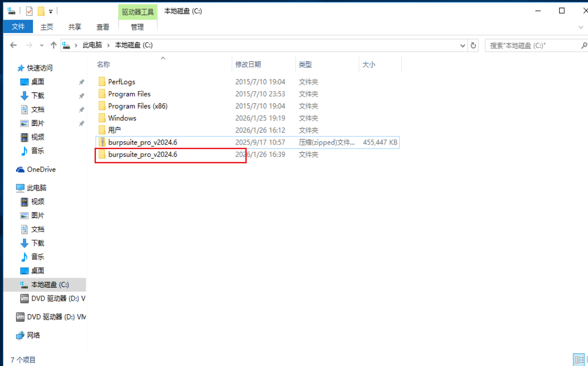The height and width of the screenshot is (366, 588).
Task: Expand the address bar history dropdown
Action: [x=463, y=45]
